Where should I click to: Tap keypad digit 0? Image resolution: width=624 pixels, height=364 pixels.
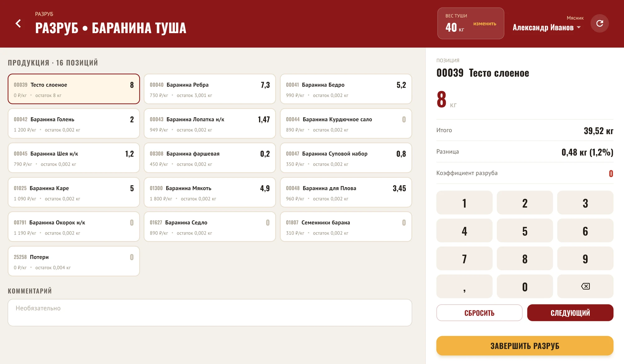[x=525, y=286]
